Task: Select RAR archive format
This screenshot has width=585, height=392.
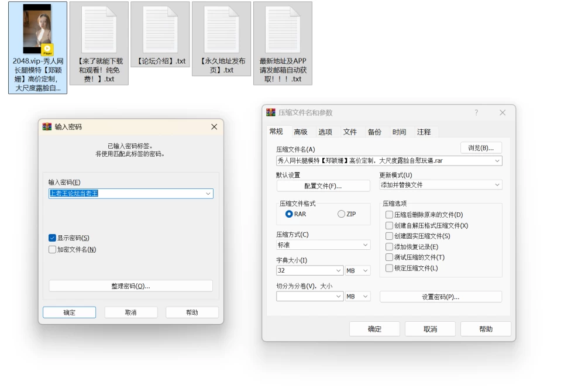Action: coord(289,214)
